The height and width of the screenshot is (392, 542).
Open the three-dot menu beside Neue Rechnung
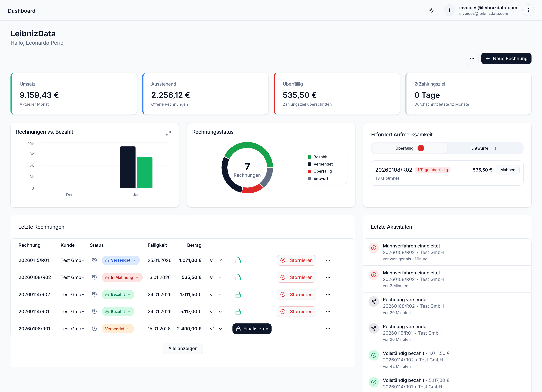coord(472,58)
